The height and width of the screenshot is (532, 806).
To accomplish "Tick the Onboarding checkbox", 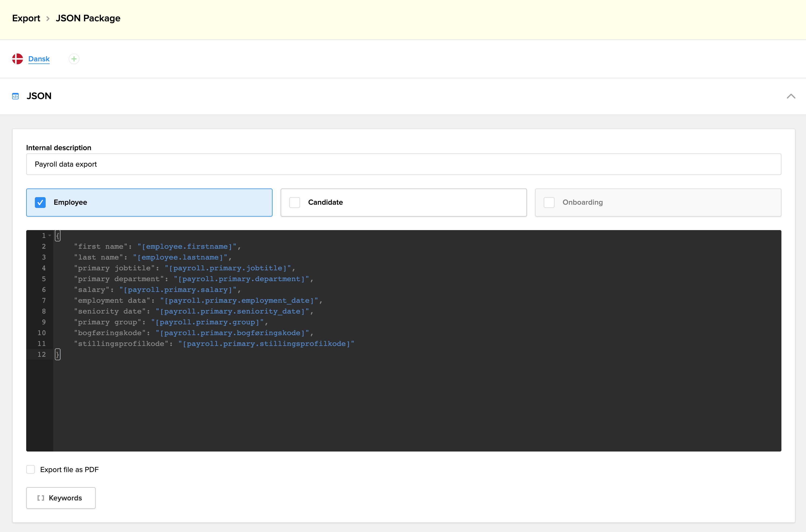I will tap(549, 203).
